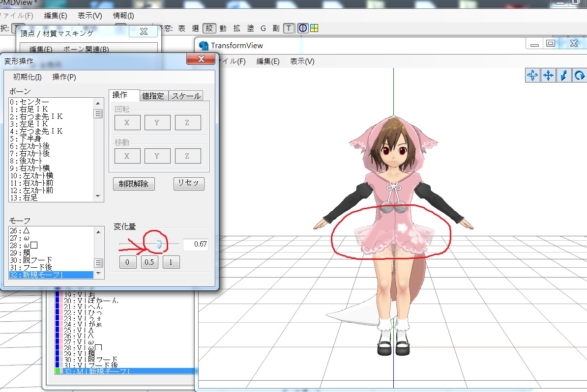Select bone 0:センター in bone list
Screen dimensions: 587x392
point(51,102)
